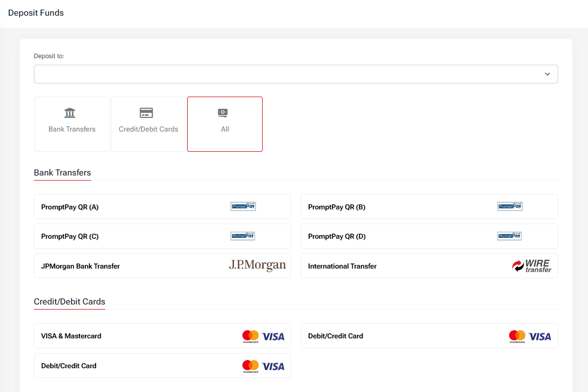
Task: Click the WIRE transfer logo in International Transfer
Action: [x=532, y=266]
